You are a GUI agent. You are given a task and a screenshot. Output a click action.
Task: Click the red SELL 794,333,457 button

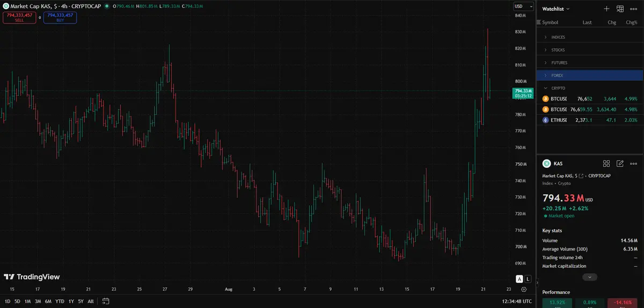tap(19, 18)
